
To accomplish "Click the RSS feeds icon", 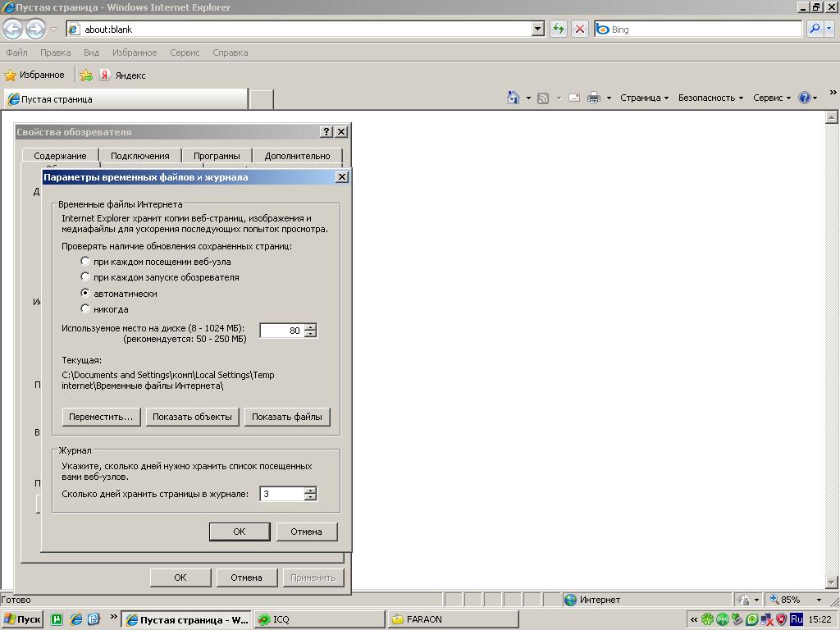I will [543, 98].
